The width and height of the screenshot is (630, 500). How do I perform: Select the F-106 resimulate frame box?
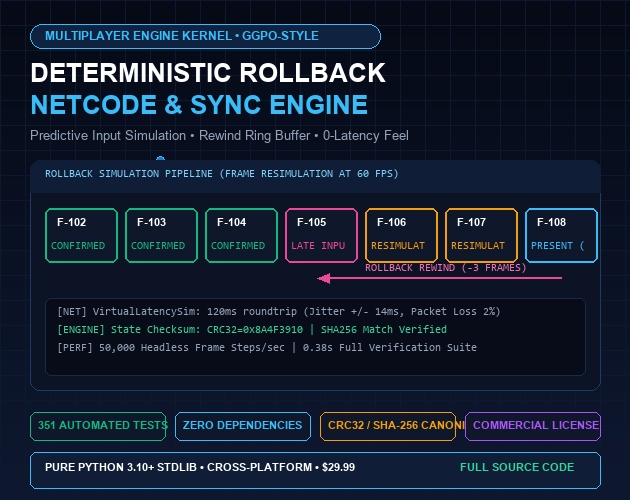(x=401, y=236)
